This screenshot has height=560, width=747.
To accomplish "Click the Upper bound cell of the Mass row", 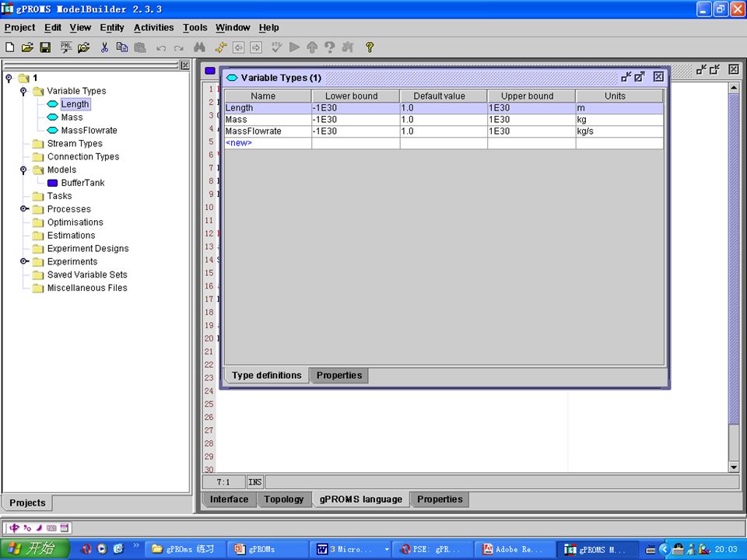I will pos(531,120).
